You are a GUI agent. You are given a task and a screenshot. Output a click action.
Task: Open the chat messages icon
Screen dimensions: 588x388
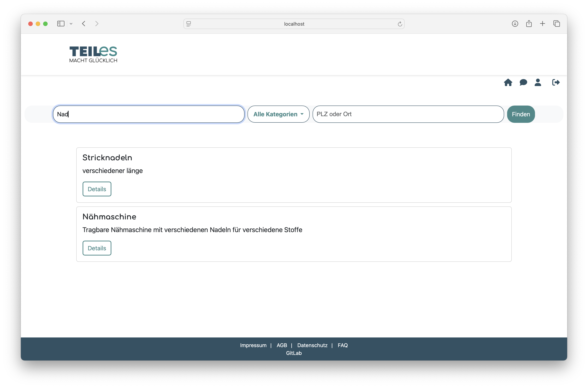point(523,82)
